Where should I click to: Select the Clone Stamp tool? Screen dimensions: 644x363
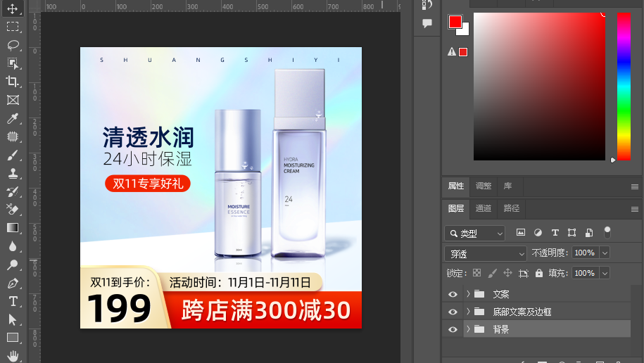click(13, 173)
